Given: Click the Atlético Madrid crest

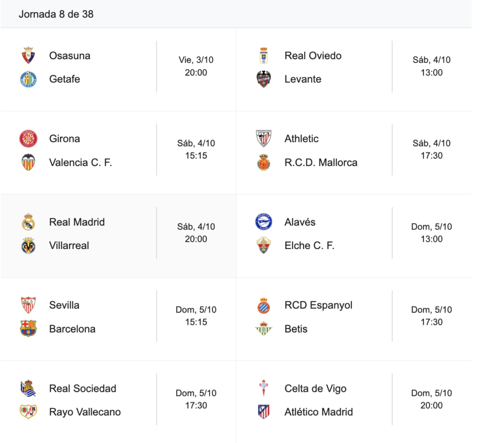Looking at the screenshot, I should (264, 411).
